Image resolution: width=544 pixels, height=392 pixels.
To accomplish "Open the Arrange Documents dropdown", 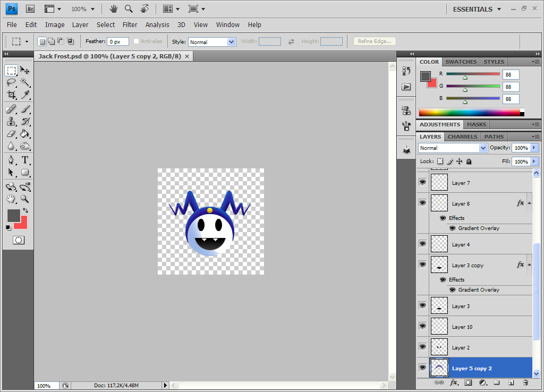I will click(x=171, y=9).
